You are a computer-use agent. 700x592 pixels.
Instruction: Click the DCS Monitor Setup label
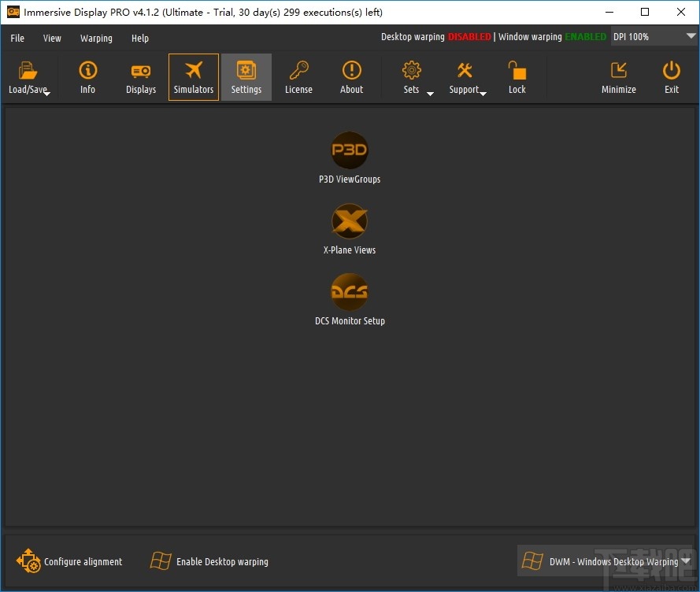(350, 321)
